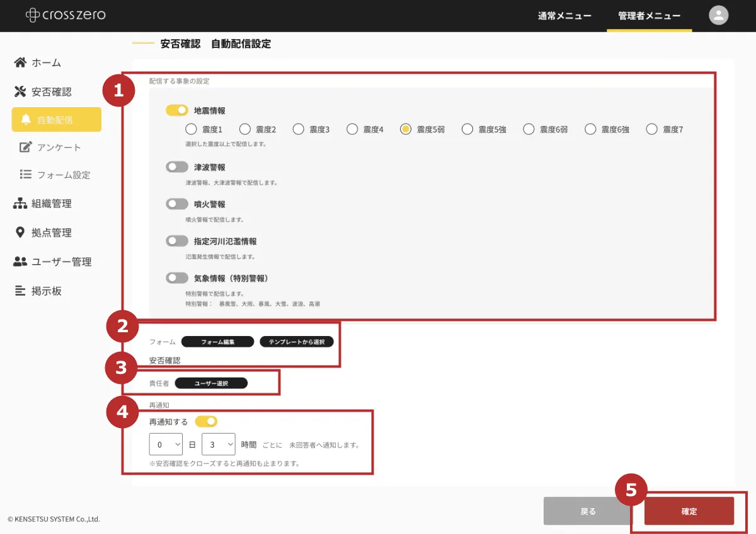Turn off the 再通知する toggle
This screenshot has height=534, width=756.
pos(206,421)
